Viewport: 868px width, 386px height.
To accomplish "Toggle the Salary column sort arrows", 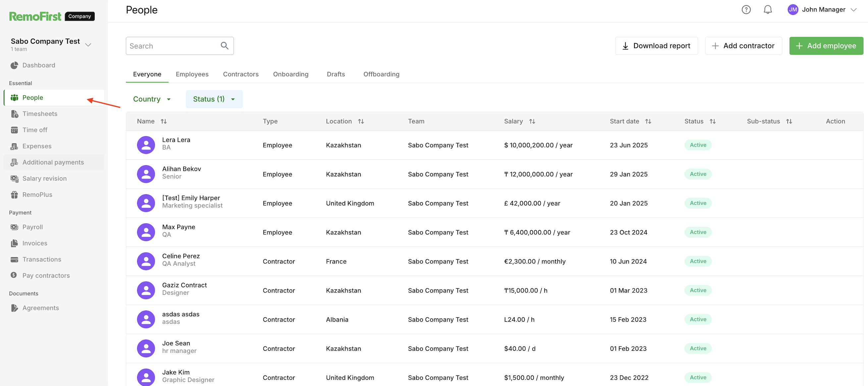I will click(532, 121).
